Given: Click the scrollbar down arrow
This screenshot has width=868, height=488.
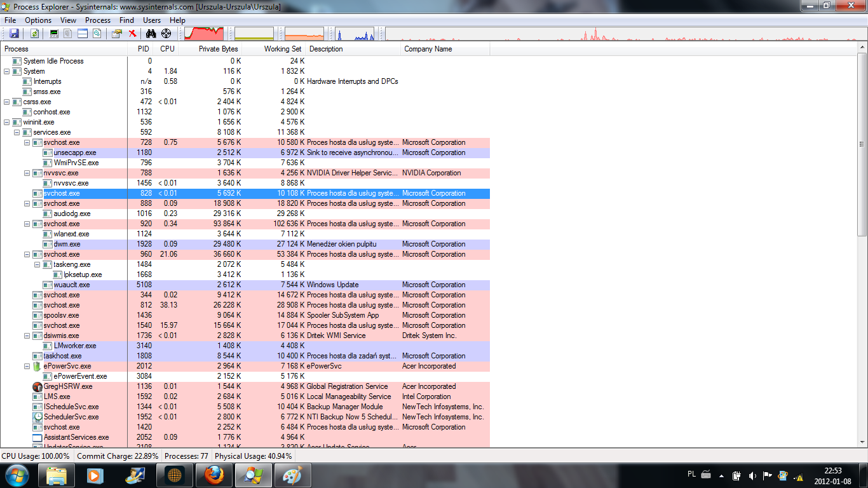Looking at the screenshot, I should click(x=862, y=443).
